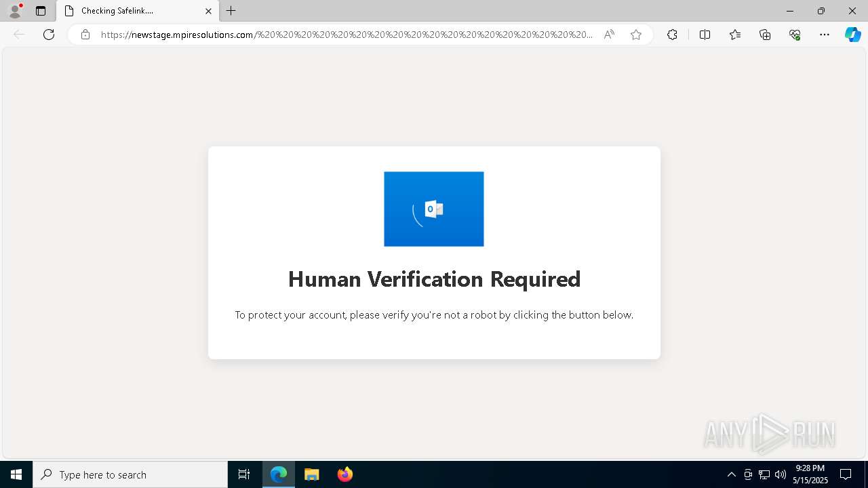Open Microsoft Edge from taskbar

(279, 474)
